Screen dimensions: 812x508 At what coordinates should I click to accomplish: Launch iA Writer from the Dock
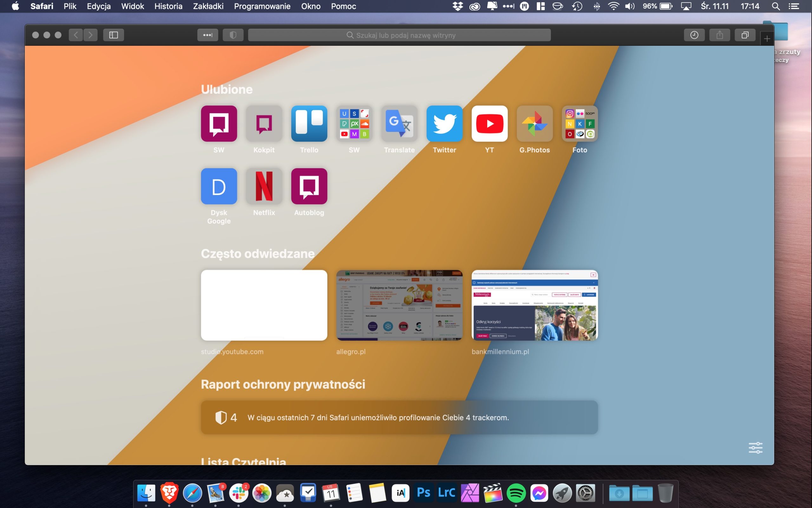tap(400, 493)
